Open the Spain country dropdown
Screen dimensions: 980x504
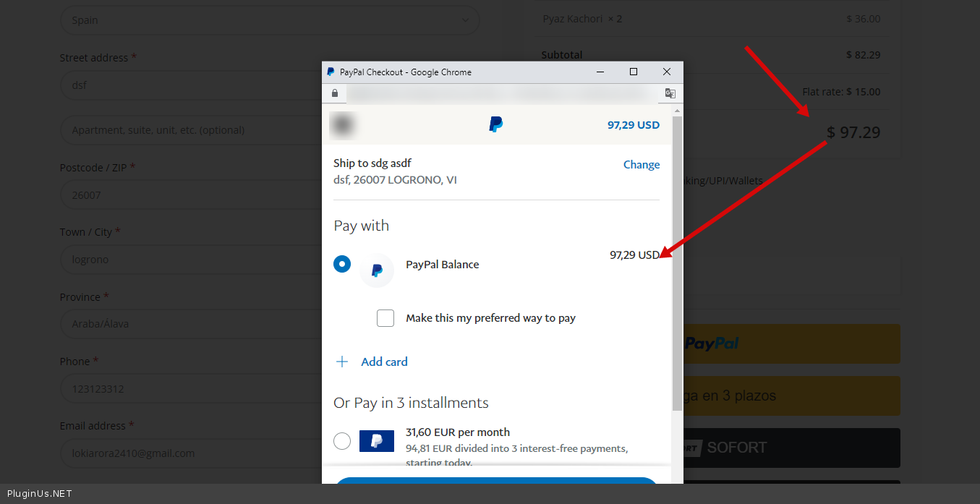(269, 20)
